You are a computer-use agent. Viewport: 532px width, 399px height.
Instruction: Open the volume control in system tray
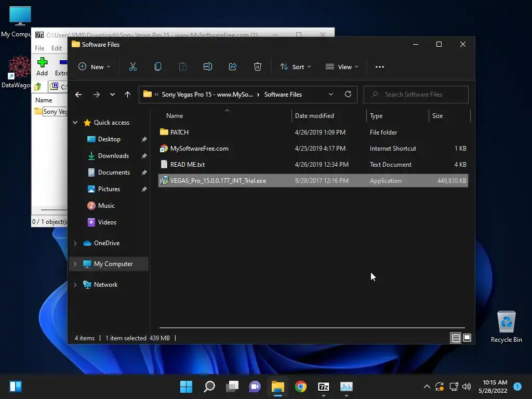[x=467, y=387]
